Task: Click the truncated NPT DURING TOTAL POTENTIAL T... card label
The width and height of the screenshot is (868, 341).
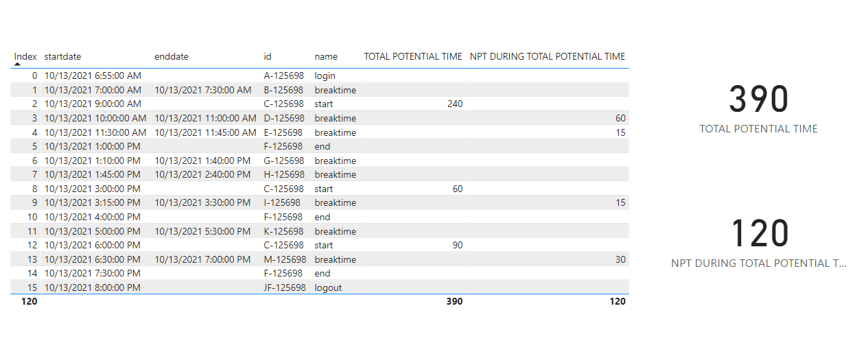Action: [759, 263]
